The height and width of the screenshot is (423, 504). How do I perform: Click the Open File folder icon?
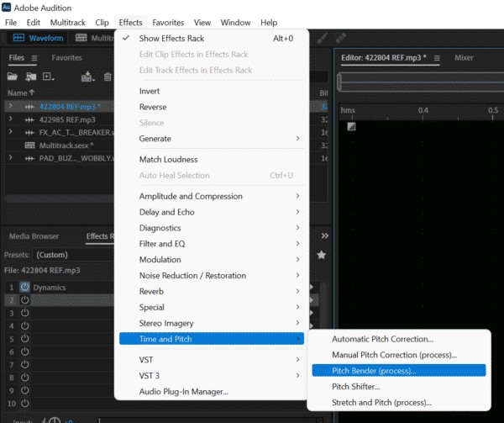[x=13, y=77]
